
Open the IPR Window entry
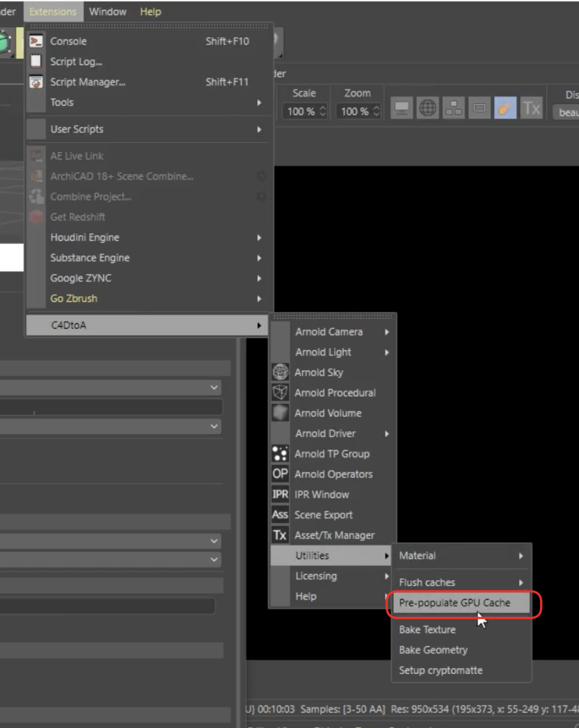click(x=332, y=494)
